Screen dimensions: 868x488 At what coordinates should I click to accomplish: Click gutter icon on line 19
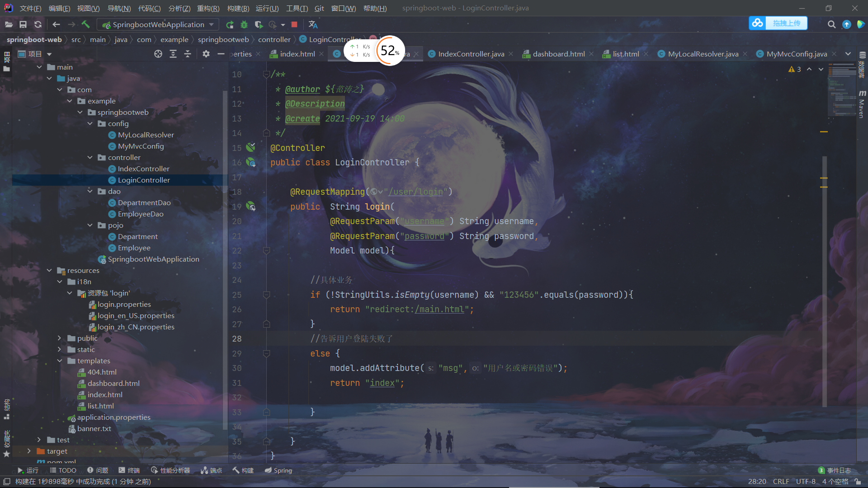tap(251, 206)
